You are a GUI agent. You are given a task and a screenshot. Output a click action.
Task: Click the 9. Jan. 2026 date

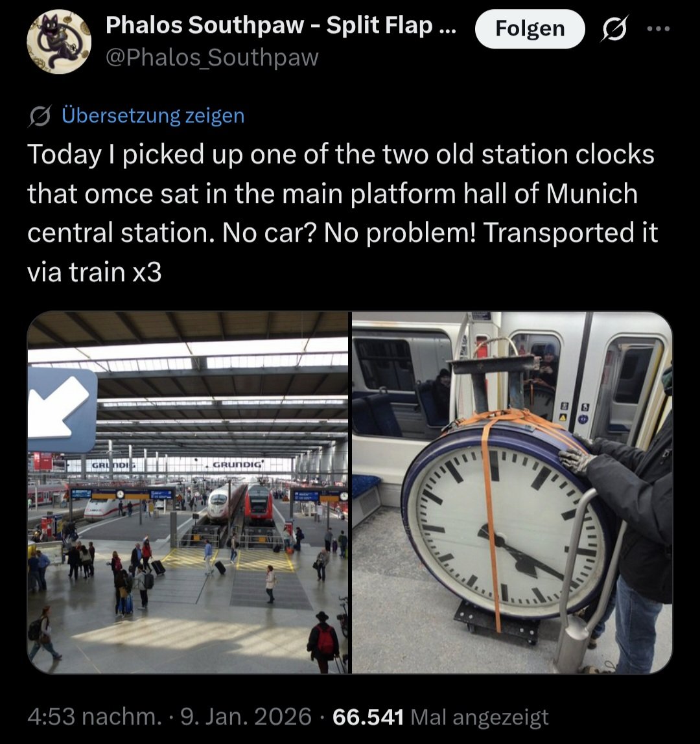(x=246, y=717)
